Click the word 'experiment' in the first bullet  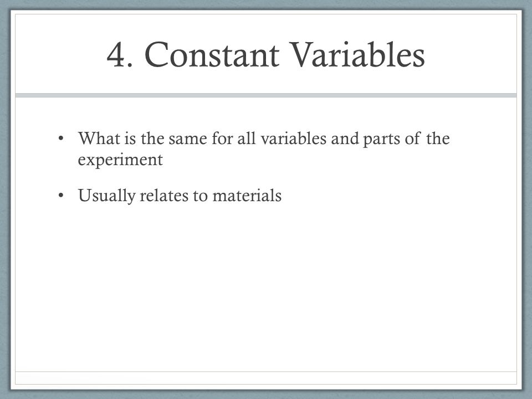pos(120,160)
